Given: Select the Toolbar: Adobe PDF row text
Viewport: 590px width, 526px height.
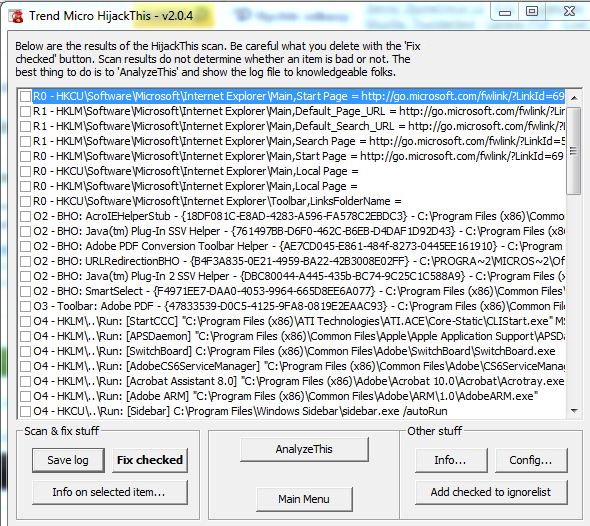Looking at the screenshot, I should coord(299,306).
